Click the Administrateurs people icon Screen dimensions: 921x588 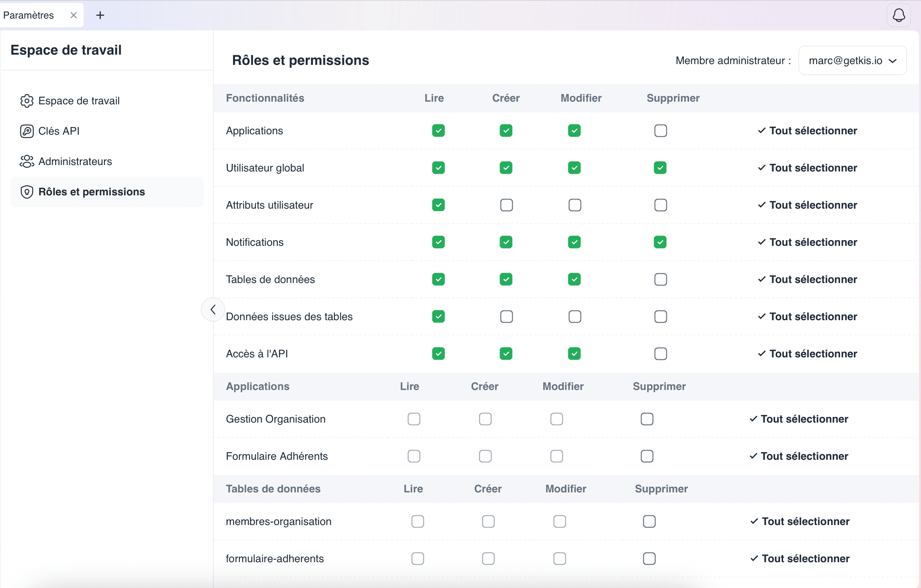pos(27,161)
